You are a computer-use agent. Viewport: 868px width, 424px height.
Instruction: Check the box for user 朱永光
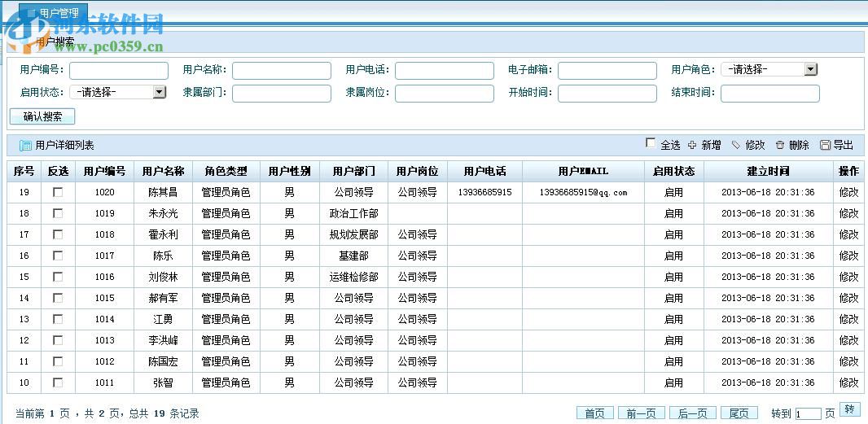[x=58, y=213]
